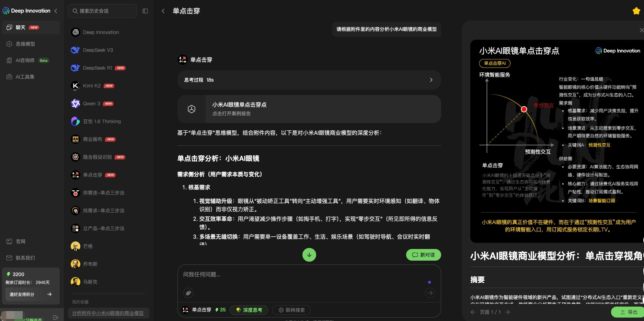This screenshot has width=644, height=321.
Task: Open the 商业画布 tool icon
Action: [x=76, y=139]
